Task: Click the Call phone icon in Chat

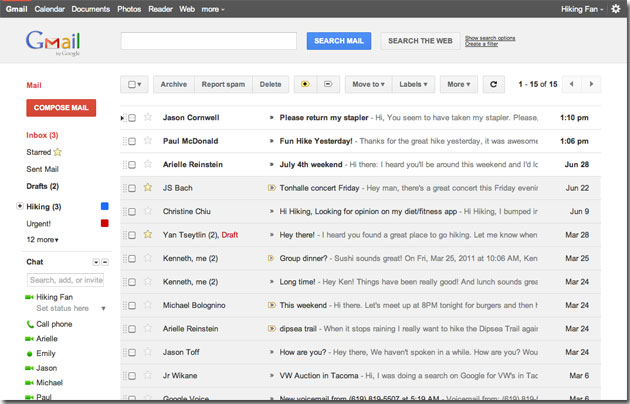Action: point(30,324)
